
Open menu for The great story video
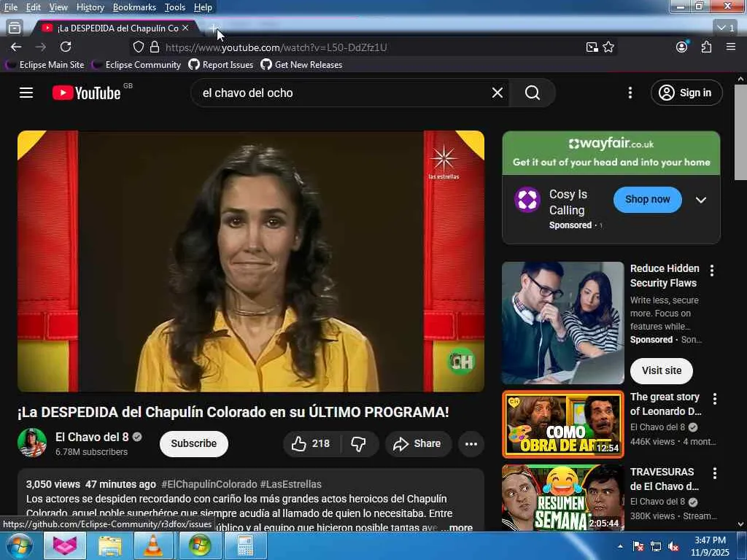pyautogui.click(x=715, y=399)
